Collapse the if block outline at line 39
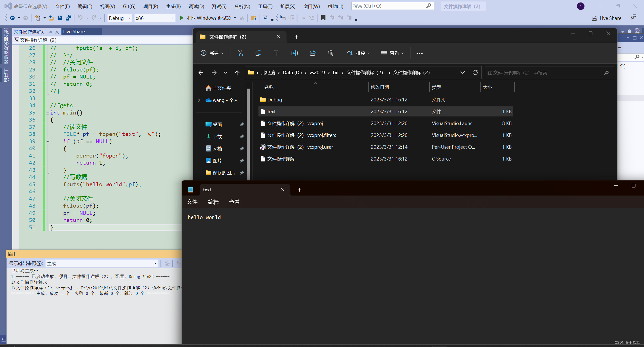 (48, 141)
